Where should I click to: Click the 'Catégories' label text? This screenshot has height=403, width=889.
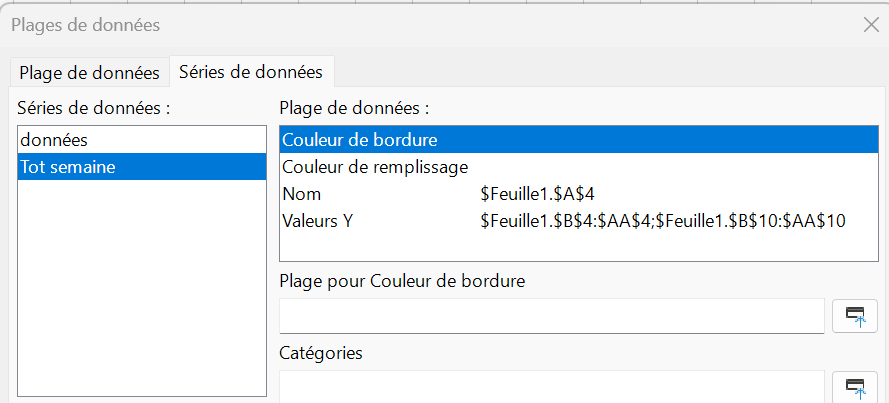click(321, 353)
